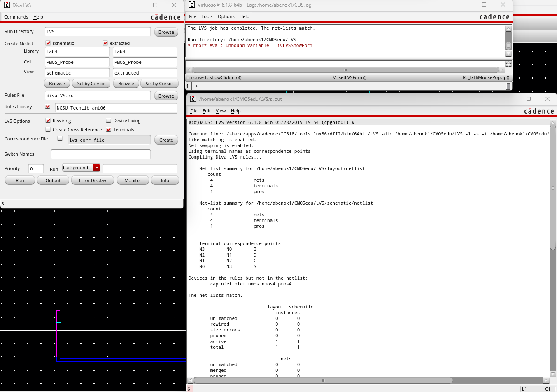The height and width of the screenshot is (392, 557).
Task: Toggle the schematic netlist checkbox
Action: pos(48,43)
